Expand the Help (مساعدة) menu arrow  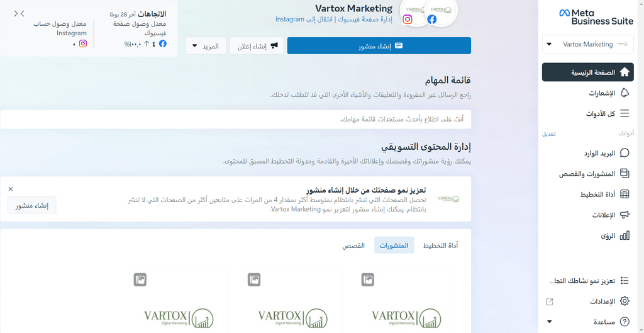549,321
